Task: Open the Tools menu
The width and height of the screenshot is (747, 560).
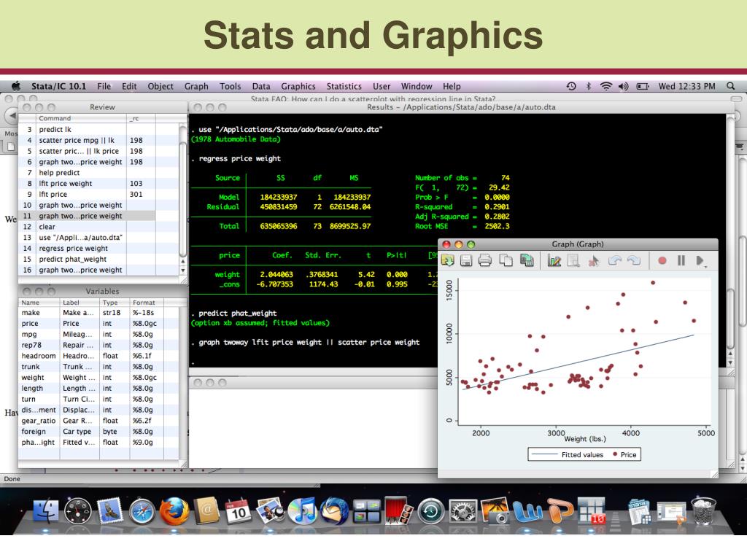Action: click(230, 86)
